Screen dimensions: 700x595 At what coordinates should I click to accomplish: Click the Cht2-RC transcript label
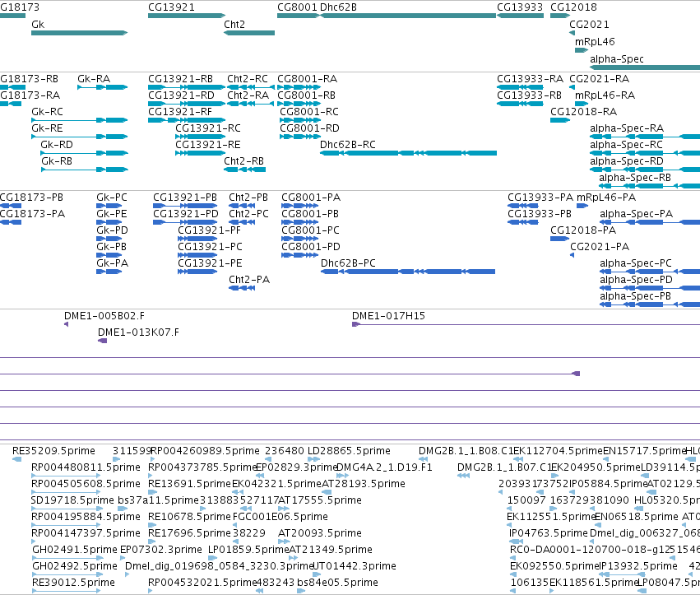(248, 79)
